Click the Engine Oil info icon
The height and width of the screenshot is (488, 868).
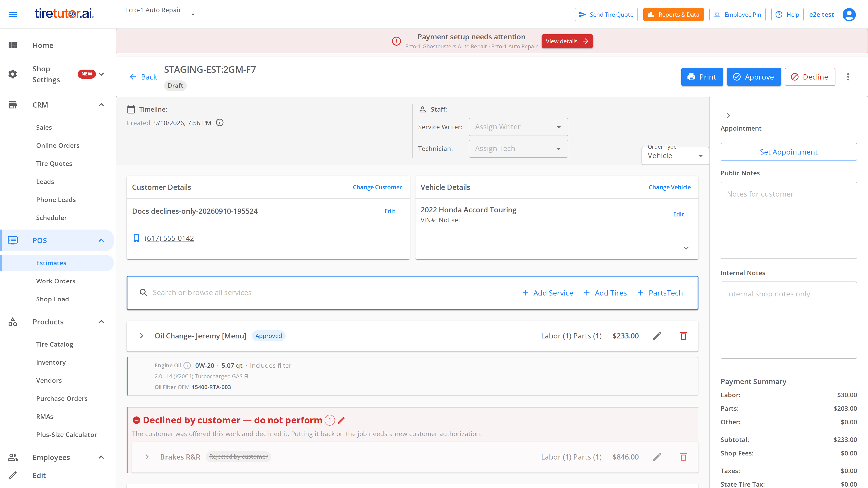pos(187,365)
